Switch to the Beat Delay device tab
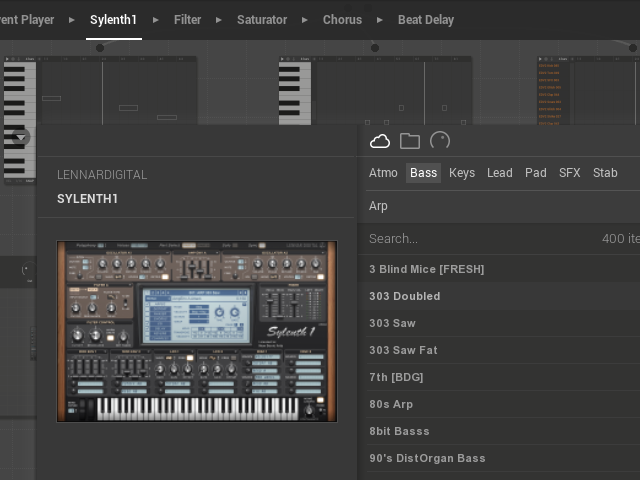The height and width of the screenshot is (480, 640). point(426,20)
